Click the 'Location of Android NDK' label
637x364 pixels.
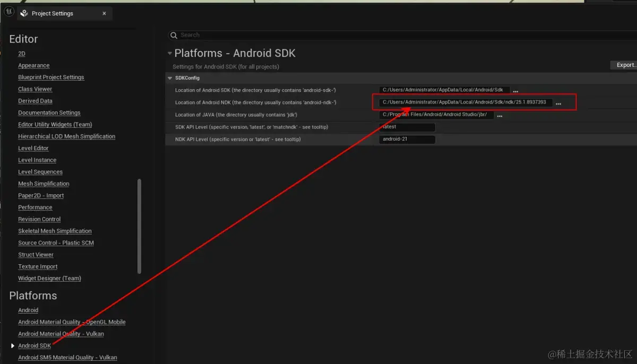(x=256, y=102)
